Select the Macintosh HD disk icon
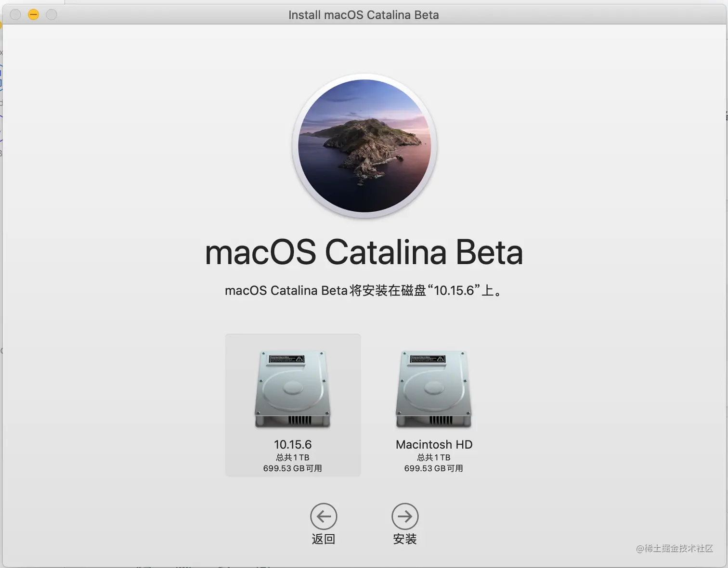Viewport: 728px width, 568px height. pos(434,389)
